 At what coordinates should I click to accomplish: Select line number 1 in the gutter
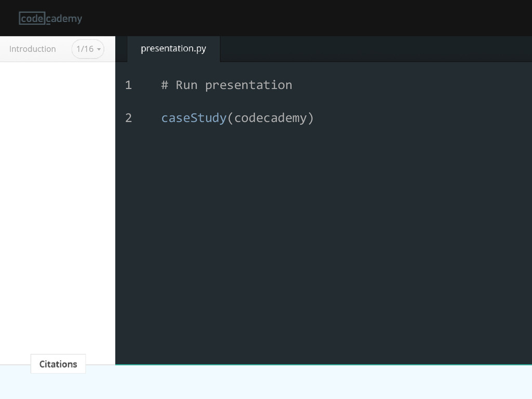128,85
